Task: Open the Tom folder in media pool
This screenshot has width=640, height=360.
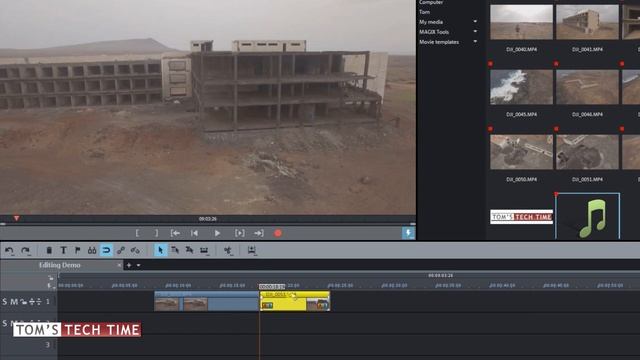Action: 424,12
